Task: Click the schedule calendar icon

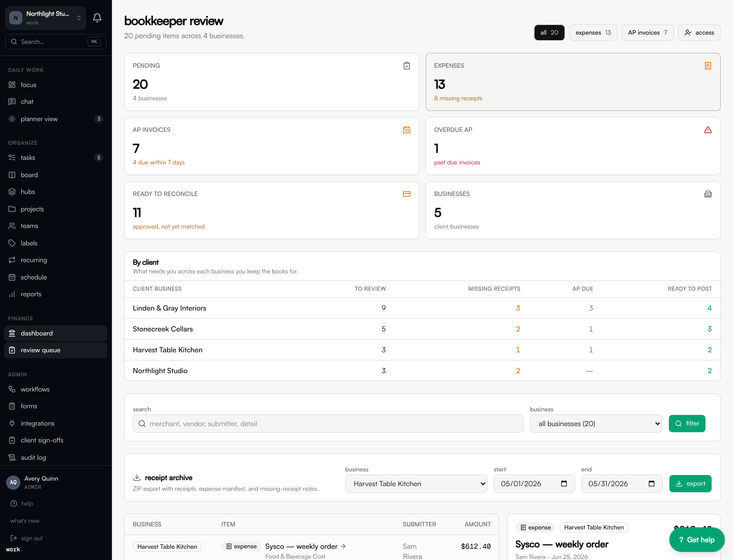Action: [x=12, y=277]
